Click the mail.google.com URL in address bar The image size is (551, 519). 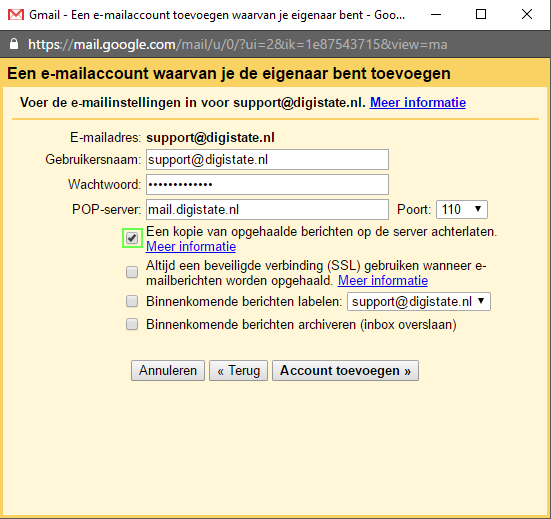pyautogui.click(x=238, y=45)
